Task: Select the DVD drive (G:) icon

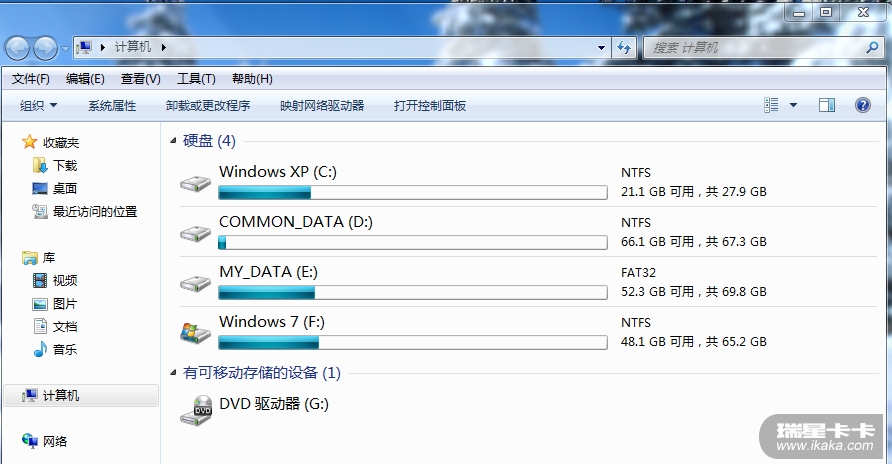Action: coord(196,408)
